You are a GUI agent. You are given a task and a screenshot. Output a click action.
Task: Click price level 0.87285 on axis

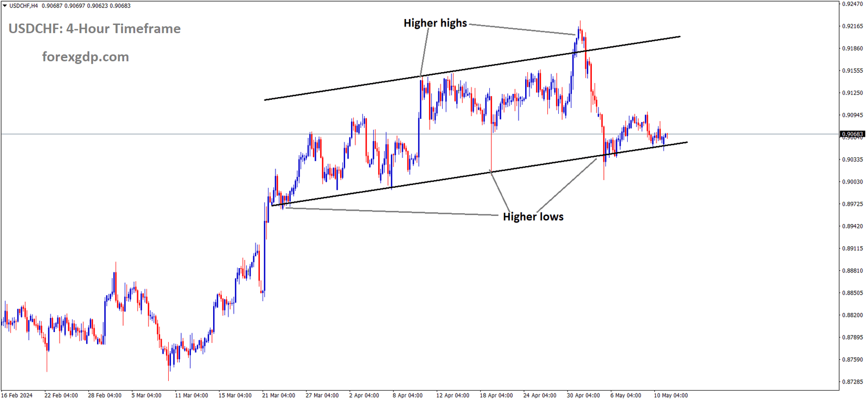852,382
